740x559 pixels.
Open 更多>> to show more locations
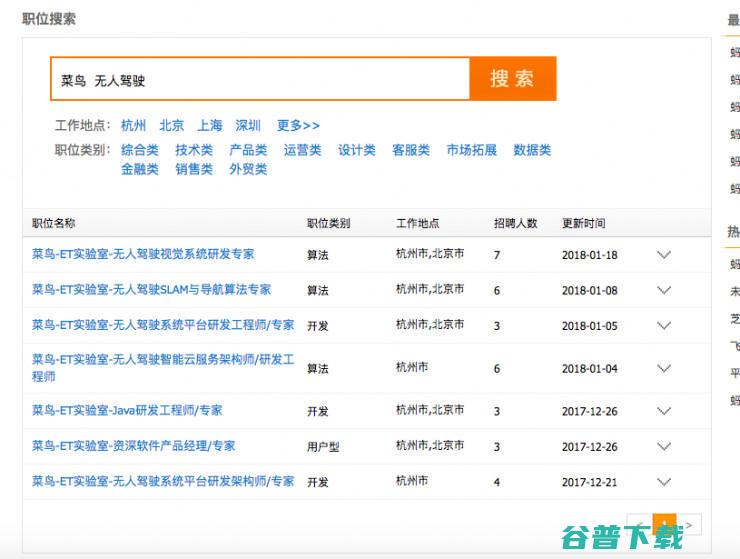pos(298,126)
